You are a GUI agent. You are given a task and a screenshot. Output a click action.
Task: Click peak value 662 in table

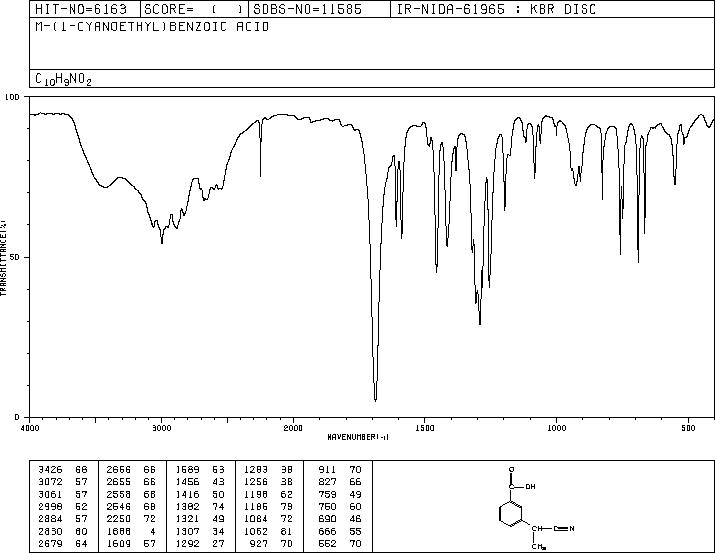pos(327,544)
